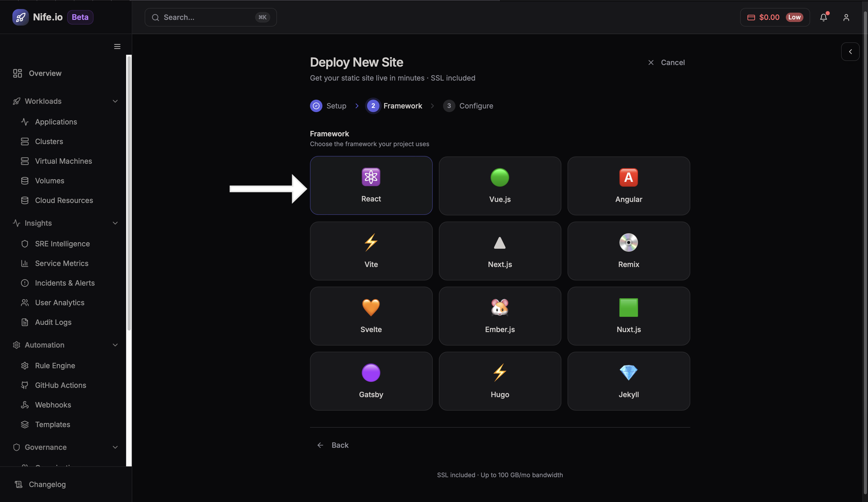The image size is (868, 502).
Task: Pick Angular as the framework
Action: point(628,186)
